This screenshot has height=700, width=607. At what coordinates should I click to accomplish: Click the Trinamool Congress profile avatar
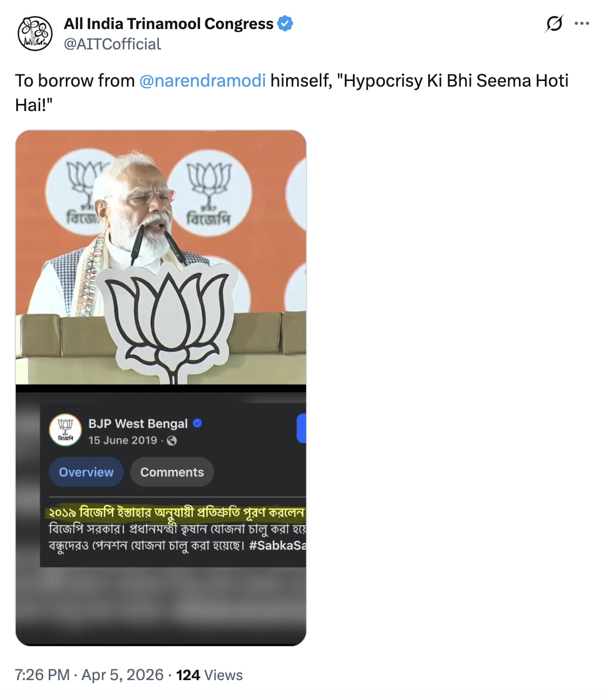click(x=35, y=34)
